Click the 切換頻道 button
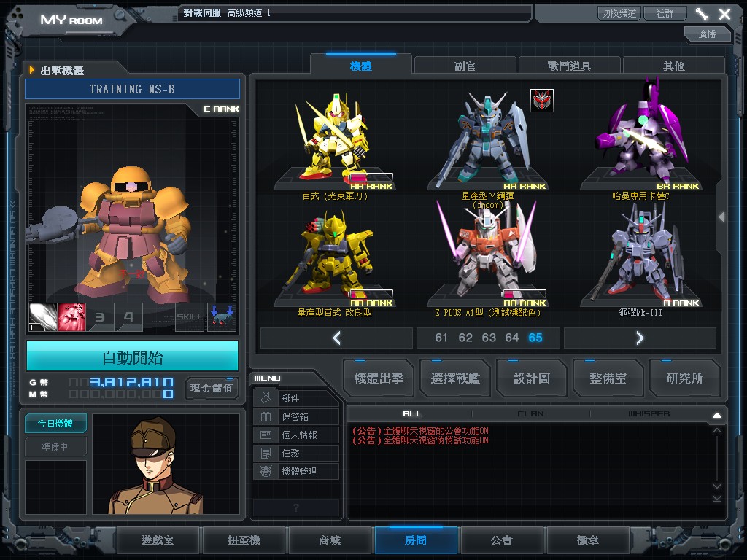747x560 pixels. click(x=619, y=13)
